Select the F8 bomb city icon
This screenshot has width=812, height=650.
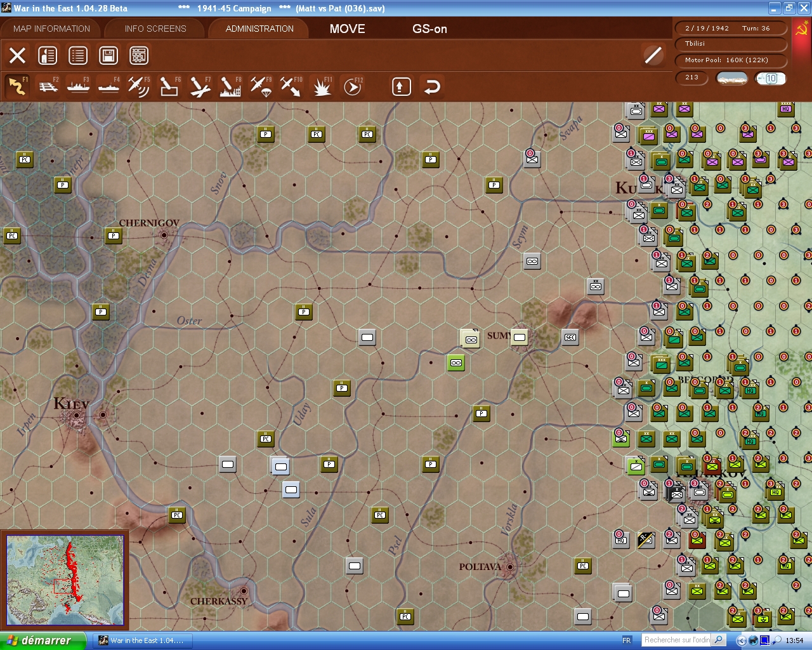point(230,86)
